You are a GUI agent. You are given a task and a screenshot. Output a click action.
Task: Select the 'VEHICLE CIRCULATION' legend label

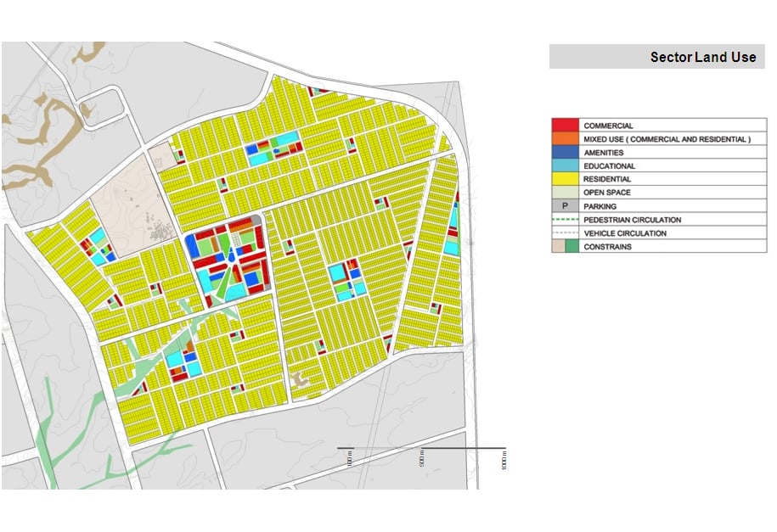coord(625,232)
